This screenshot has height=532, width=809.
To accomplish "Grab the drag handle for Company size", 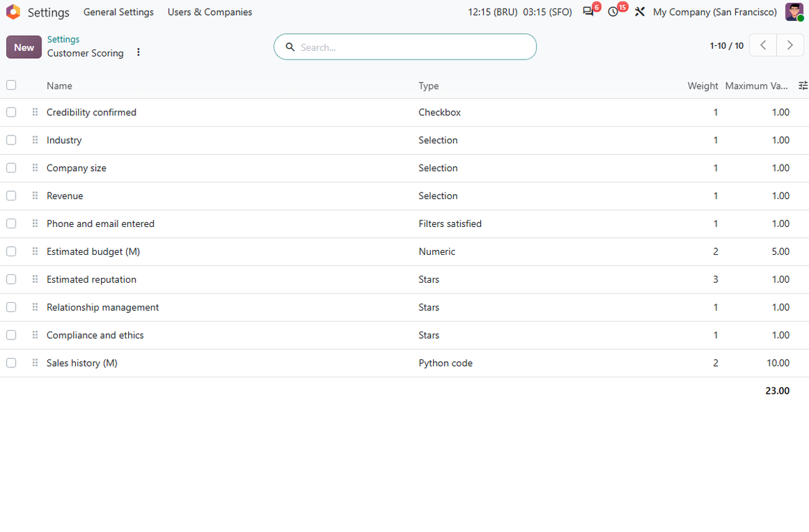I will tap(35, 168).
